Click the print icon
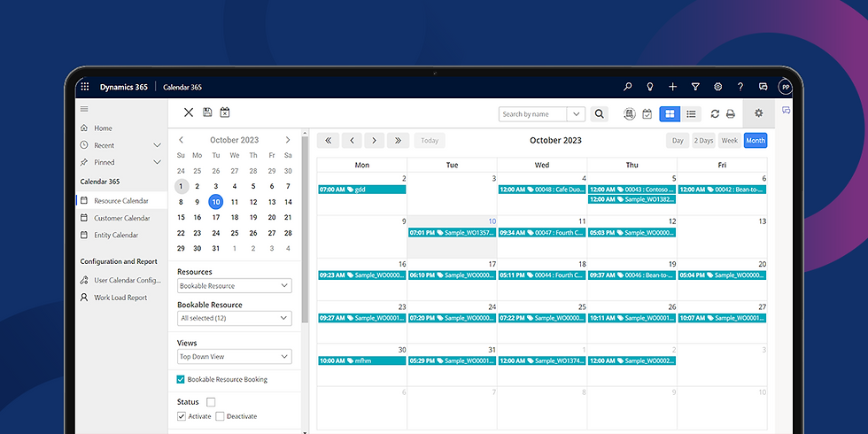The height and width of the screenshot is (434, 868). [x=731, y=114]
